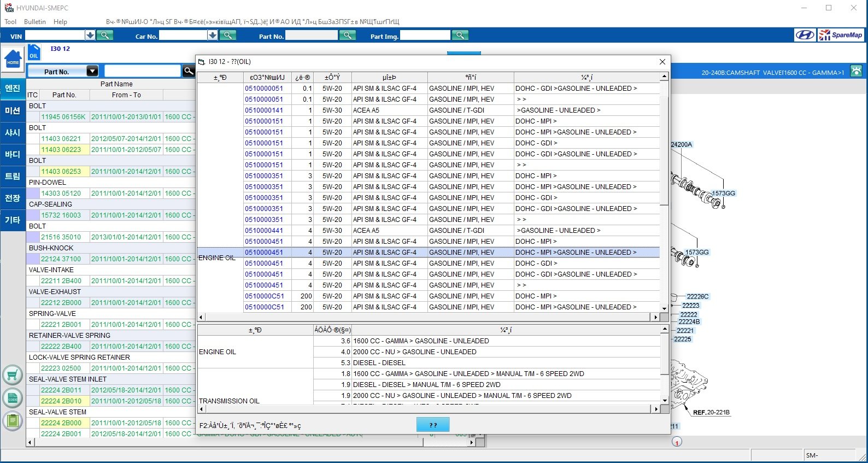Screen dimensions: 868x463
Task: Select part number 22224 2B011
Action: point(61,390)
